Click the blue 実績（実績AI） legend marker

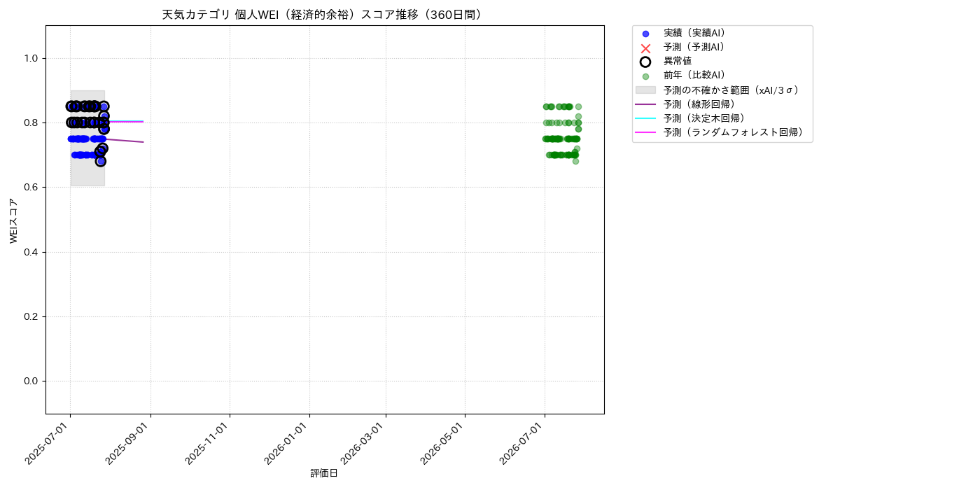click(x=645, y=34)
